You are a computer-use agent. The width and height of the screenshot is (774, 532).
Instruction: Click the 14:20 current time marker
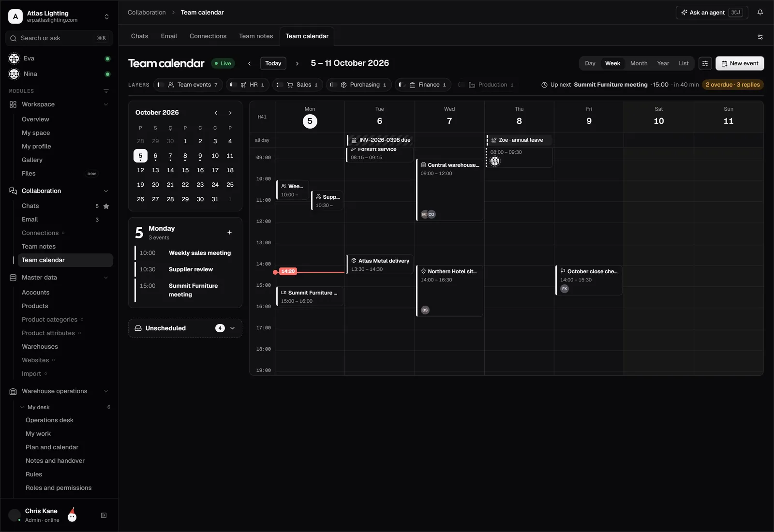click(x=288, y=271)
